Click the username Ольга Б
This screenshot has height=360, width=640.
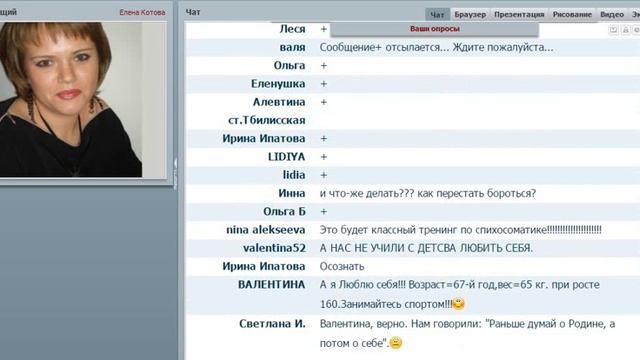pos(284,211)
